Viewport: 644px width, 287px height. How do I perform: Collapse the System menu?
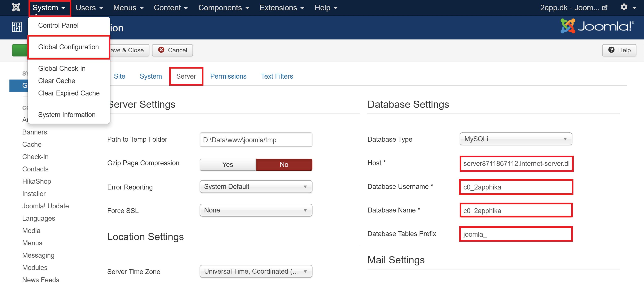point(49,8)
